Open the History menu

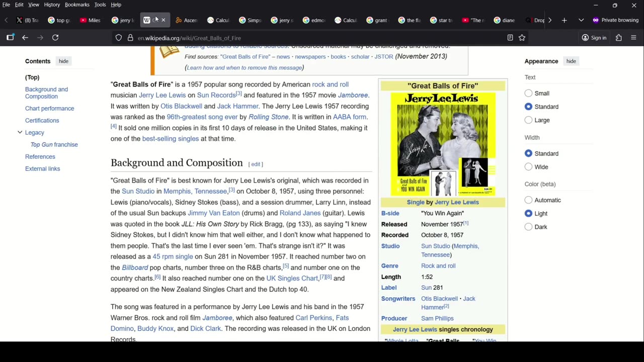click(x=52, y=5)
